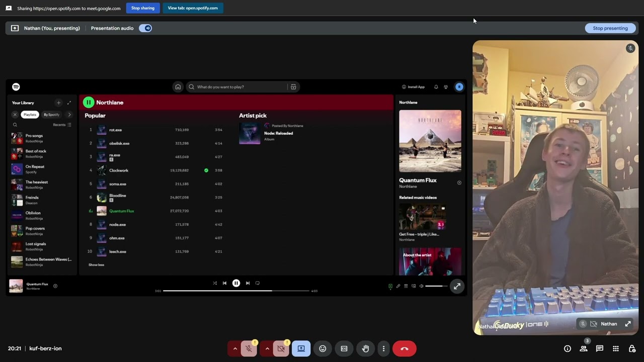Raise hand in Meet
Image resolution: width=644 pixels, height=362 pixels.
(x=366, y=348)
